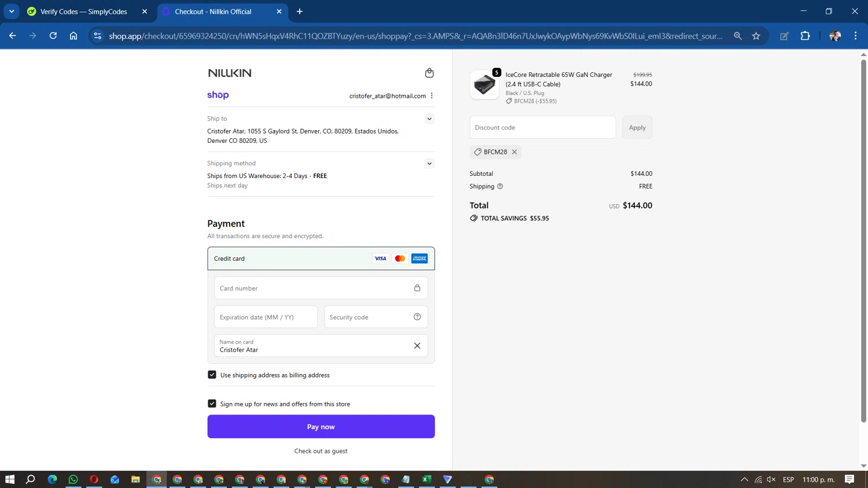
Task: Click the zoom magnifier icon in address bar
Action: click(737, 36)
